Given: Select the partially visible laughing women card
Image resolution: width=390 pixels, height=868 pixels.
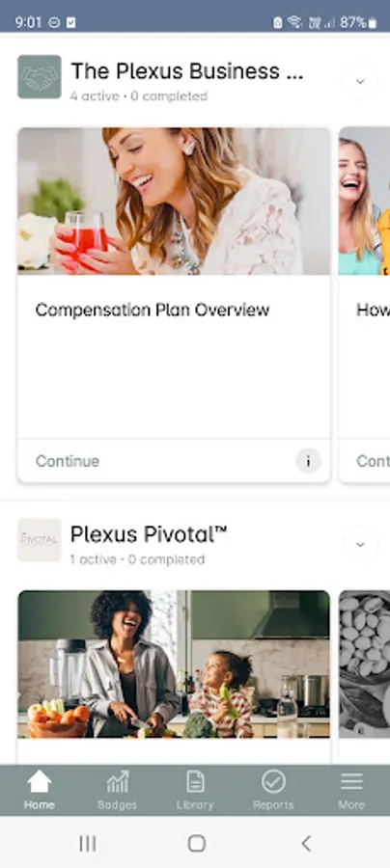Looking at the screenshot, I should click(365, 305).
